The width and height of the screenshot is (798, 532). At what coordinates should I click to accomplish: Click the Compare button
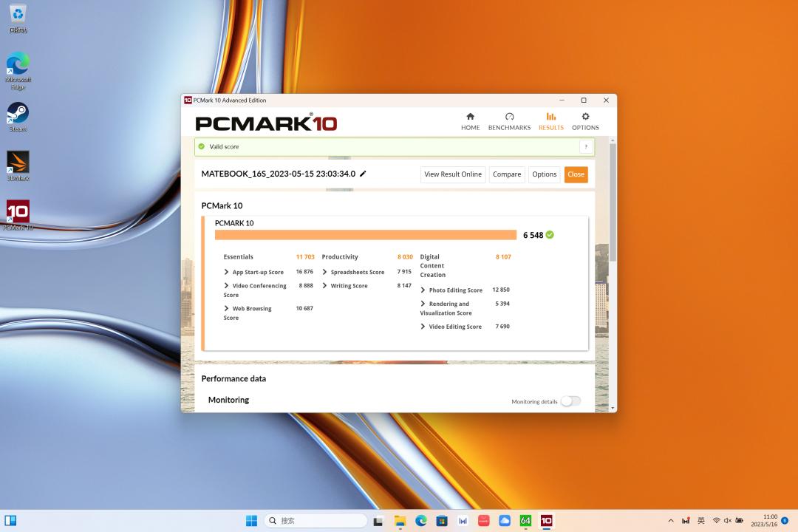507,174
